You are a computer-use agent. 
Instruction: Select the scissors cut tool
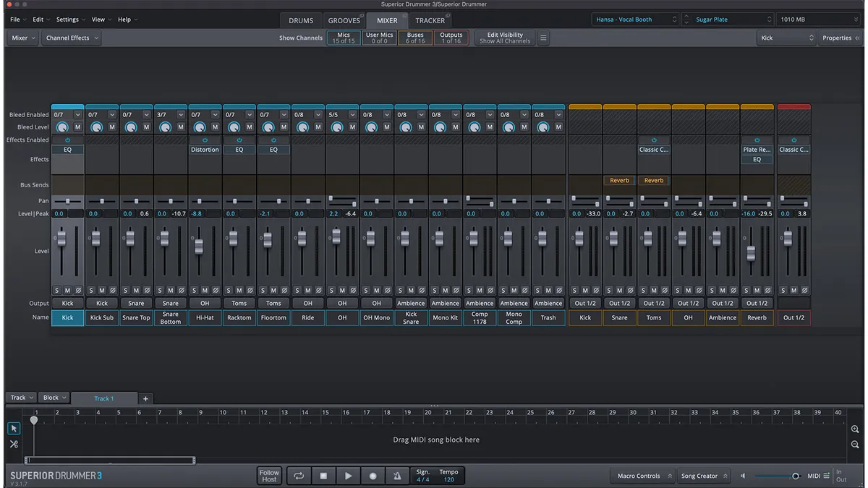pos(14,444)
